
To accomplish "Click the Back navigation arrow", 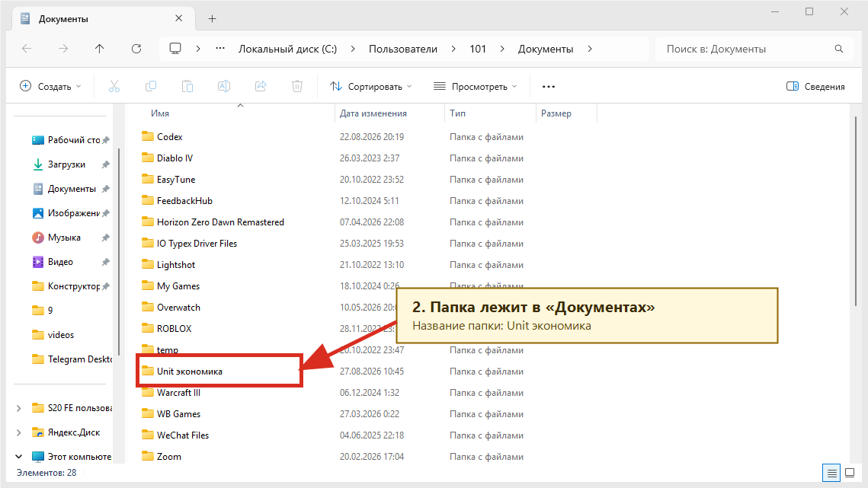I will tap(27, 49).
